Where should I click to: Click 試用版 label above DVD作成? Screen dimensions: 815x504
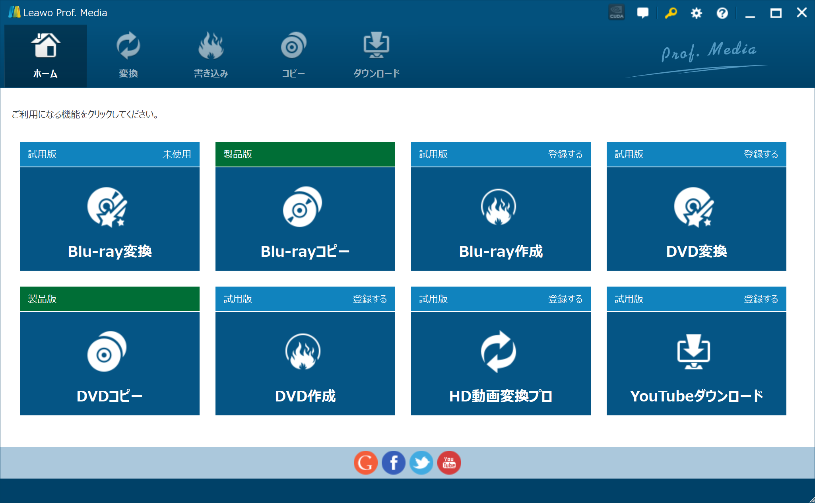[x=238, y=299]
